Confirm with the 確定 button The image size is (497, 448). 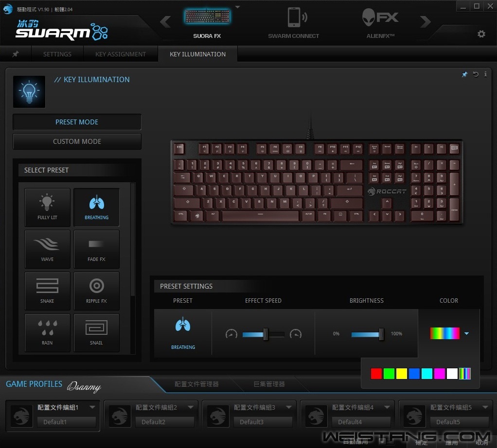[422, 442]
